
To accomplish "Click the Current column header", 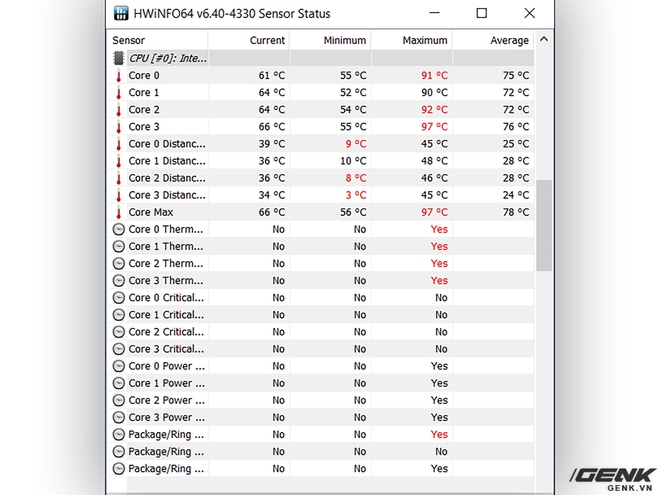I will [249, 40].
